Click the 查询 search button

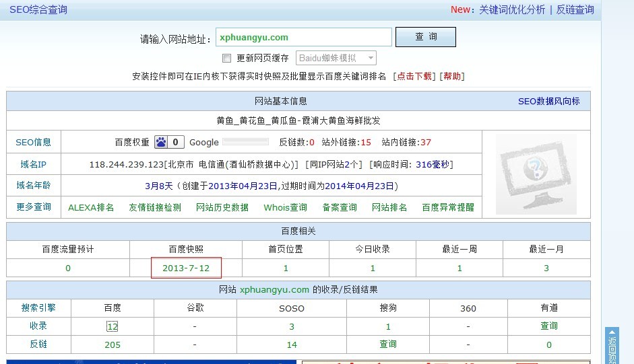coord(425,37)
